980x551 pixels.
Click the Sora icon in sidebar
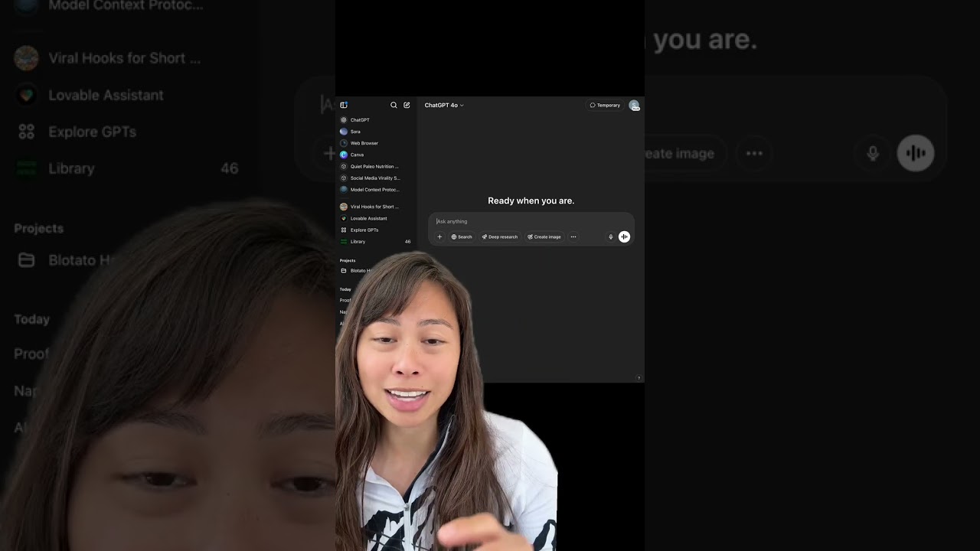344,132
